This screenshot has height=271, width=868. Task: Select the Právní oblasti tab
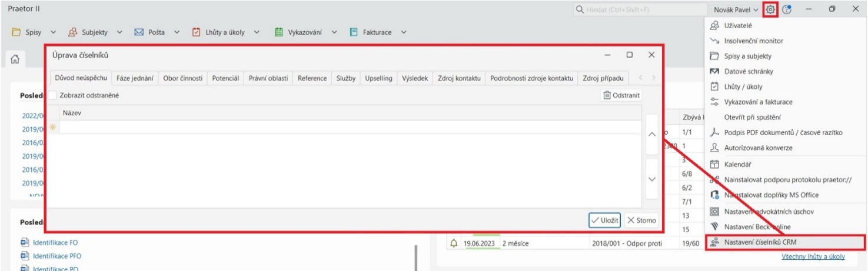click(x=268, y=78)
